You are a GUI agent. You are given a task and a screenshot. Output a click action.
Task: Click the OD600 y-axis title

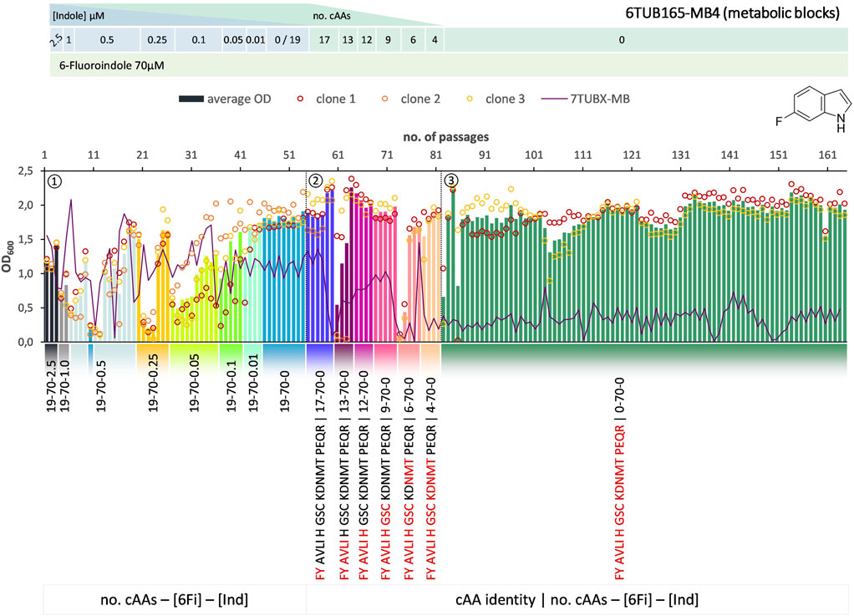tap(7, 257)
